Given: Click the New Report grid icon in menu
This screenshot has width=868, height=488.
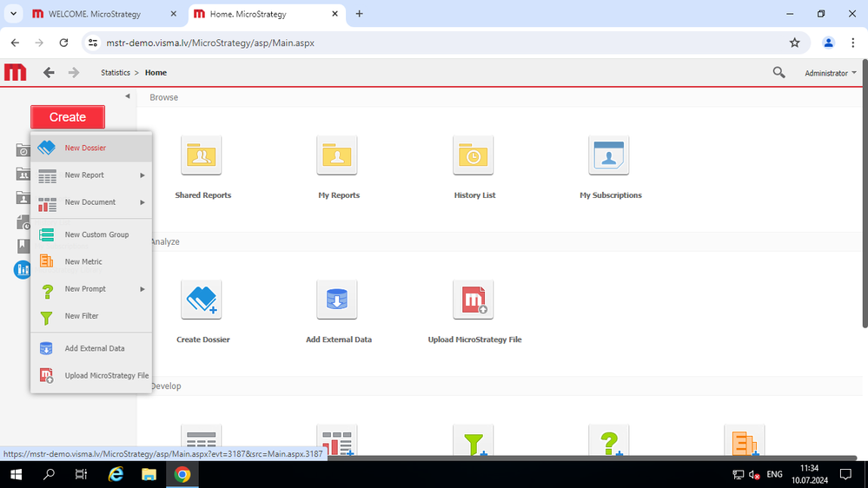Looking at the screenshot, I should click(x=47, y=176).
